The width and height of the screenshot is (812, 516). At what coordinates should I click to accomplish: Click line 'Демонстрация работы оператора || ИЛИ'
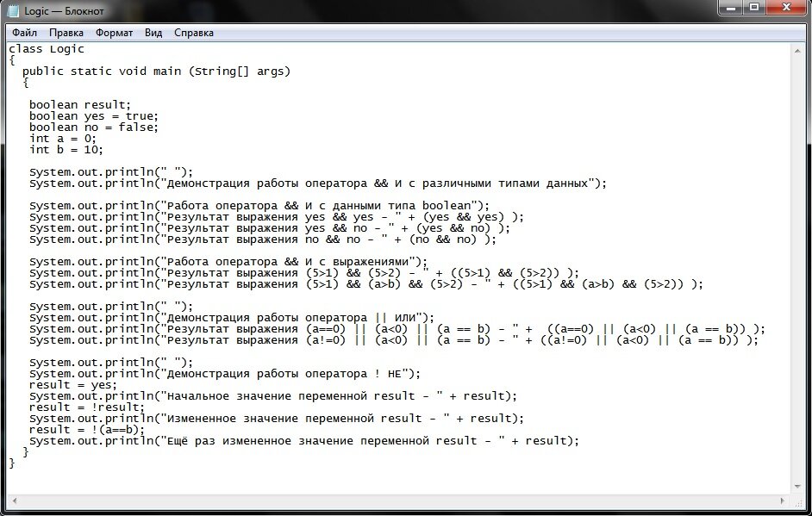(232, 318)
